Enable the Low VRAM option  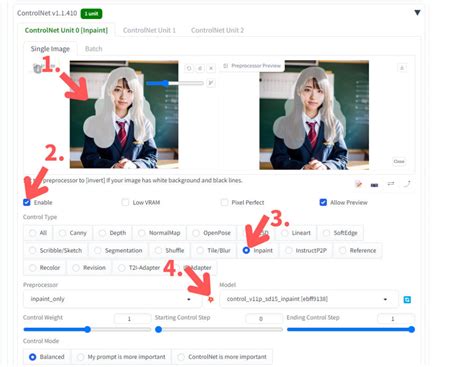(125, 202)
